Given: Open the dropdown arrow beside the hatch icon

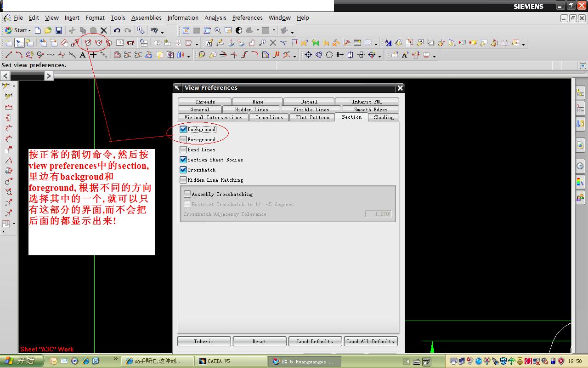Looking at the screenshot, I should [x=376, y=44].
